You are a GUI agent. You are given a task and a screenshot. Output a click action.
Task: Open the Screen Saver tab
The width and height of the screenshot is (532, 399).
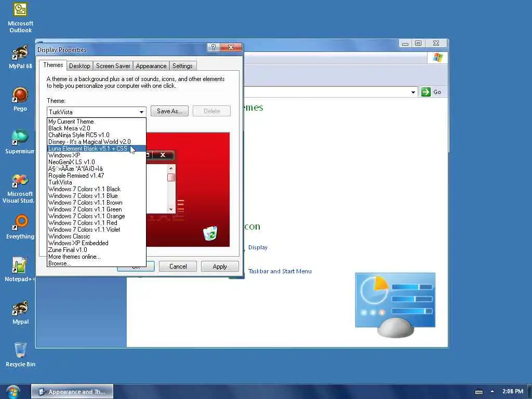[x=113, y=66]
